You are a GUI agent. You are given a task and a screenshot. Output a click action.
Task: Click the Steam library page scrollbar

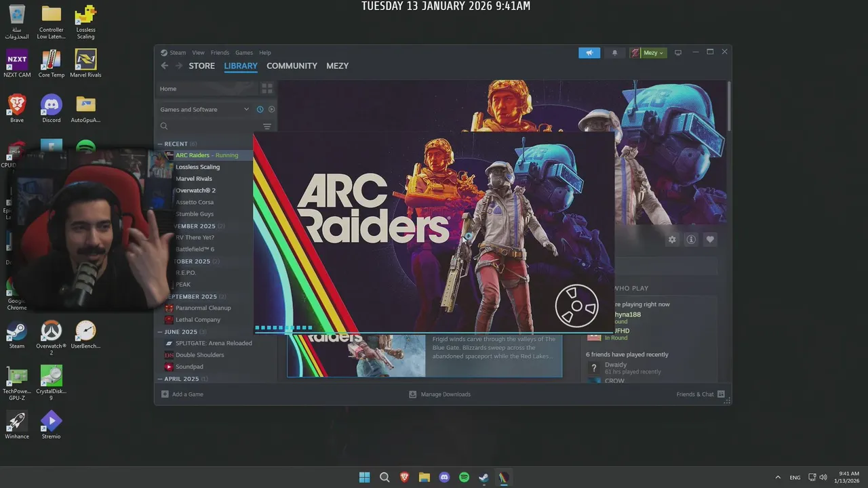[729, 107]
